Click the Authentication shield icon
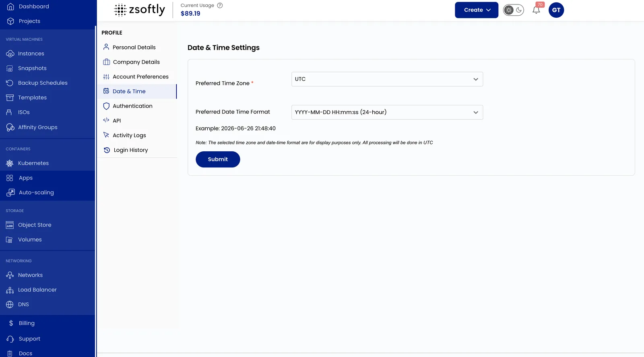 point(106,106)
